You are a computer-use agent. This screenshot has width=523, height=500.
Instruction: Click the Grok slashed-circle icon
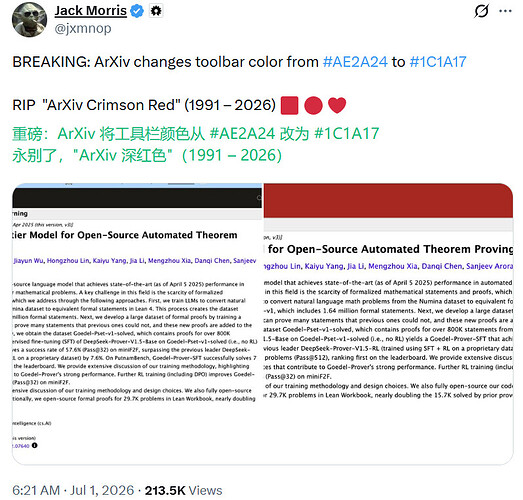pos(481,11)
